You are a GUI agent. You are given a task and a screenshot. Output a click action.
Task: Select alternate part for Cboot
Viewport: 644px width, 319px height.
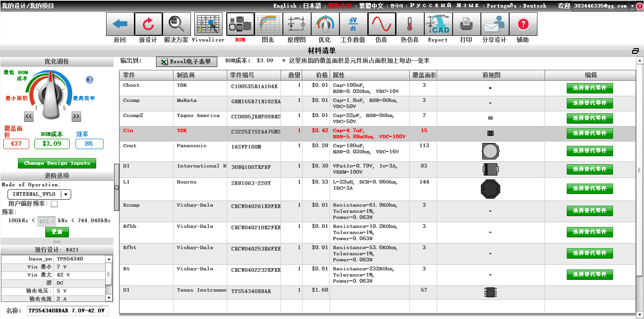click(x=590, y=88)
